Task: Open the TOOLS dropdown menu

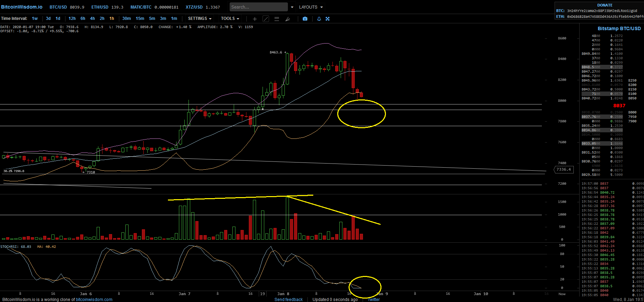Action: coord(230,19)
